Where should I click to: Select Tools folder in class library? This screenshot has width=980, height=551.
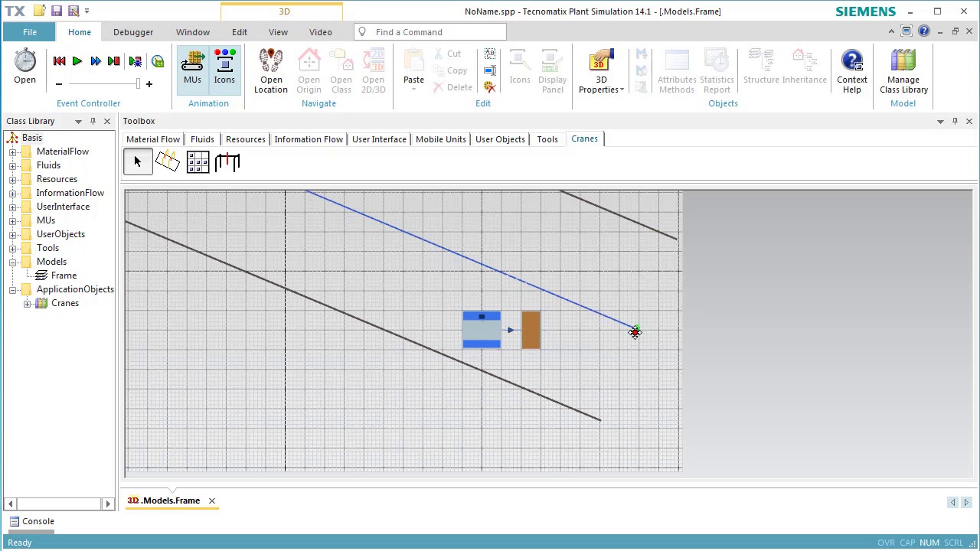[47, 248]
